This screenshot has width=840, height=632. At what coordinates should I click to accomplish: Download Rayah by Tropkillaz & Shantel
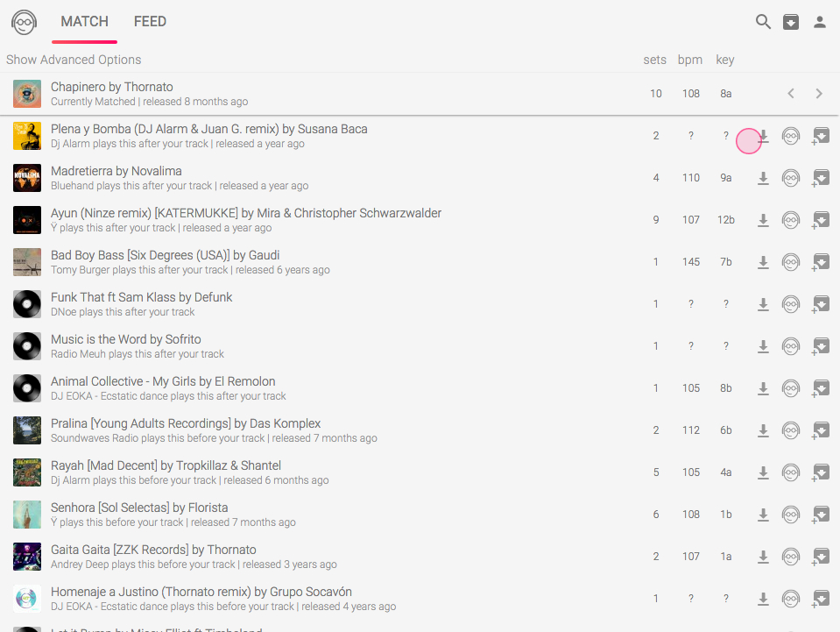tap(763, 472)
